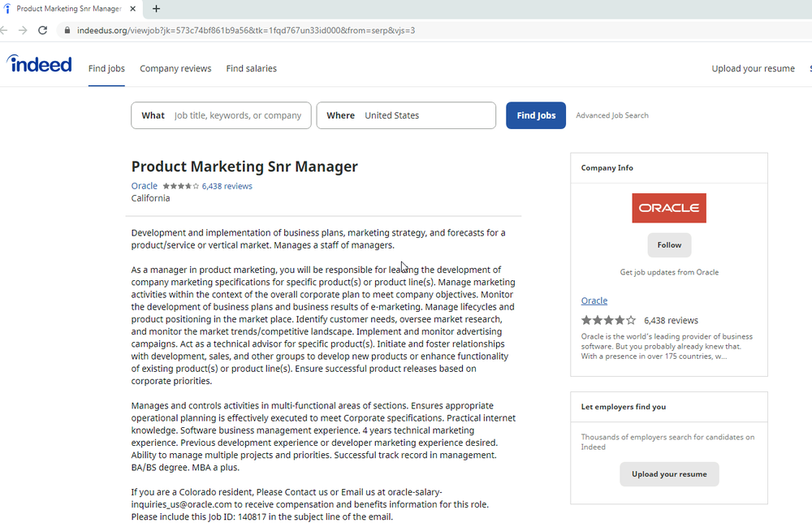Click the star rating under job title
This screenshot has width=812, height=523.
point(180,186)
